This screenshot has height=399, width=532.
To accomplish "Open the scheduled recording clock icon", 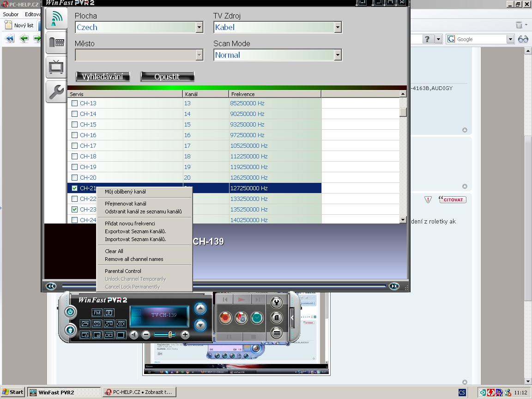I will (257, 318).
